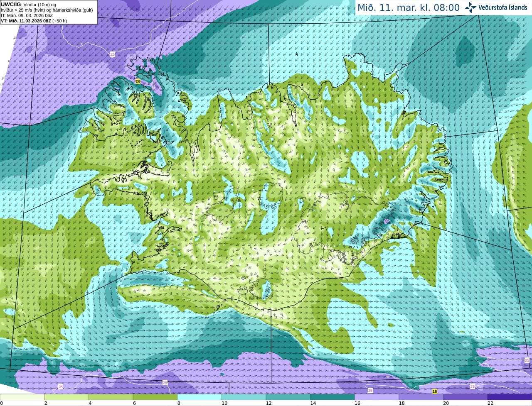
Task: Select the 12–14 m/s teal swatch
Action: tap(288, 397)
